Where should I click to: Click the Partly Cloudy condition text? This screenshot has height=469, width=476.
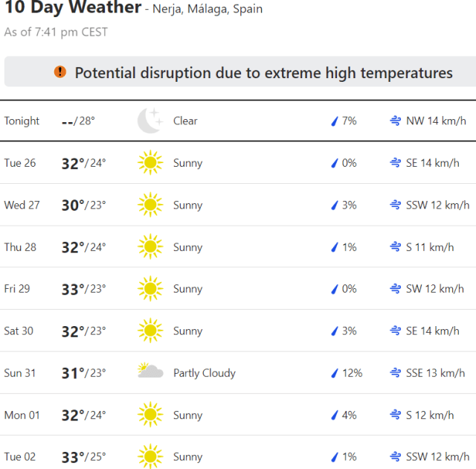[204, 373]
